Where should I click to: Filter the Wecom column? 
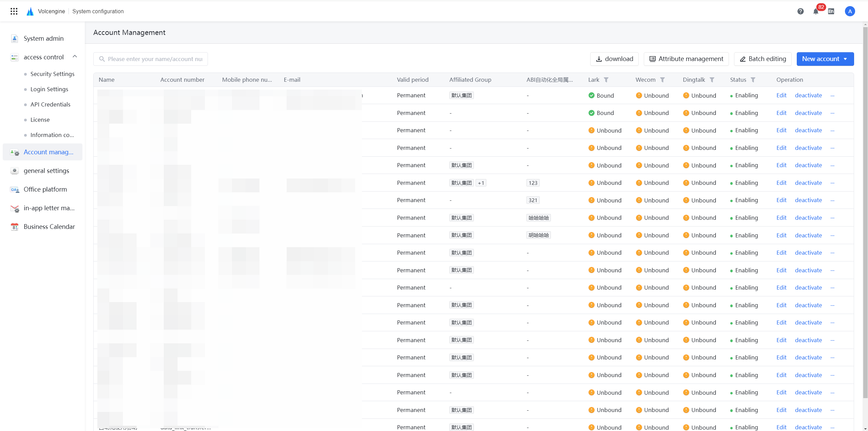662,80
